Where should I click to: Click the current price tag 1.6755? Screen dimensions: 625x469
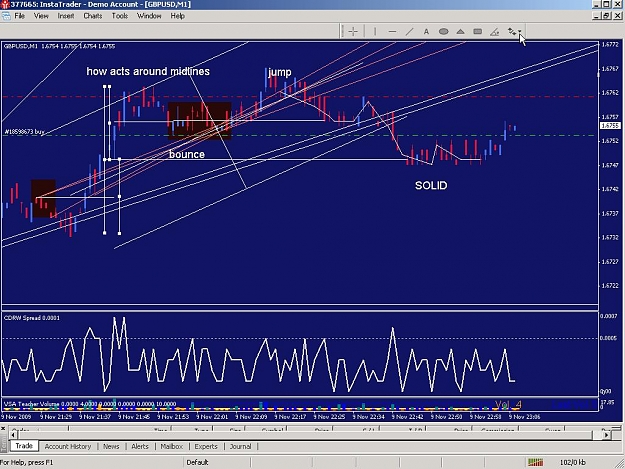[x=610, y=126]
